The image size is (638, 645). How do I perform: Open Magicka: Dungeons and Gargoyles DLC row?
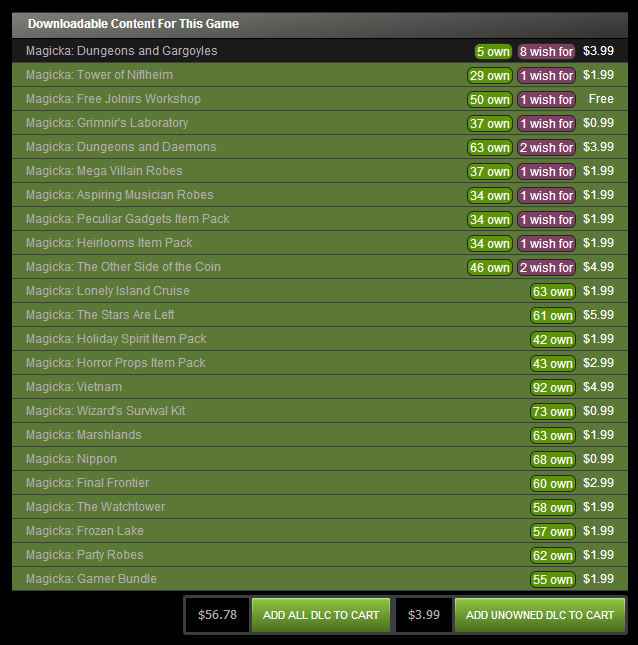320,51
